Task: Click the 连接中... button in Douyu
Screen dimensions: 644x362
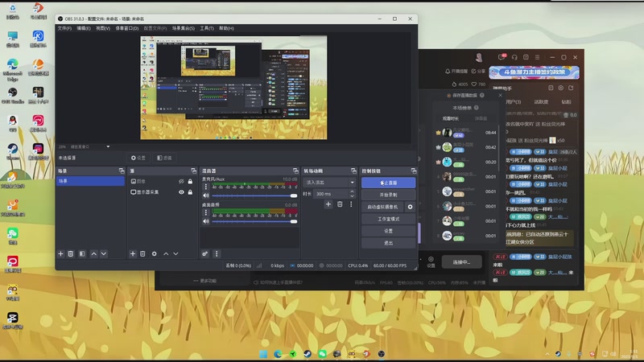Action: [461, 262]
